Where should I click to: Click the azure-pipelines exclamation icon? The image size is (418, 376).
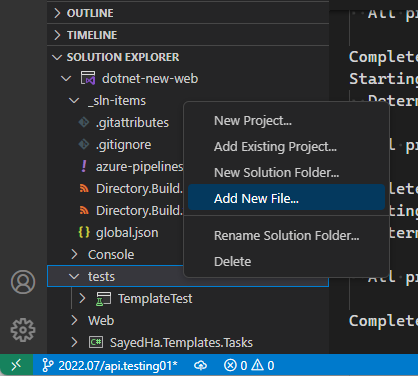(84, 166)
